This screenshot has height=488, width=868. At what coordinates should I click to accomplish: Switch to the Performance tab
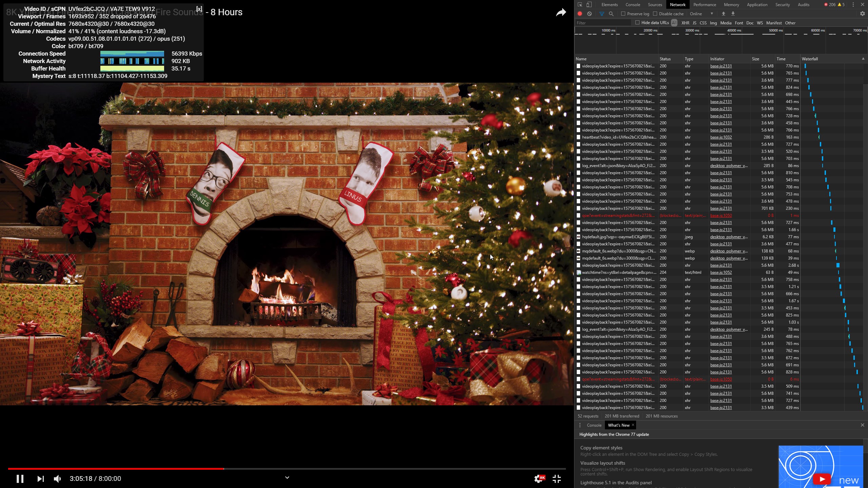705,5
